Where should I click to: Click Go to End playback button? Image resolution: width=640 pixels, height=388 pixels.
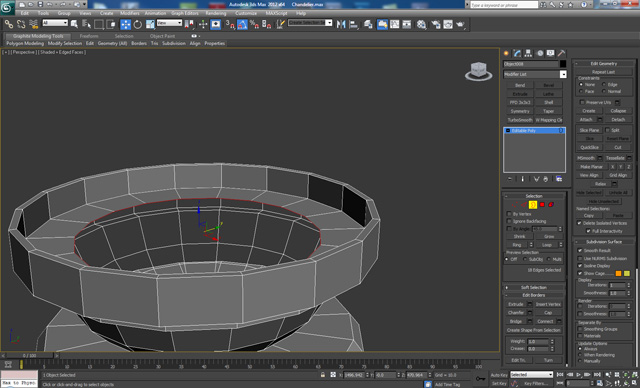point(597,375)
